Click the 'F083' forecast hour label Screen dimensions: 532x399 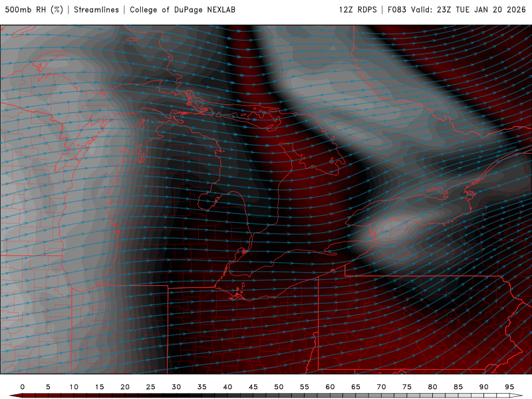(x=396, y=9)
